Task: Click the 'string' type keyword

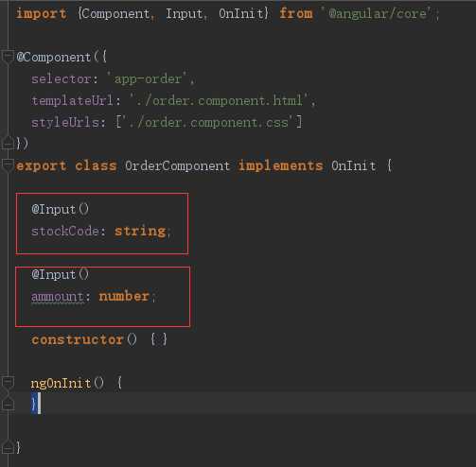Action: [140, 231]
